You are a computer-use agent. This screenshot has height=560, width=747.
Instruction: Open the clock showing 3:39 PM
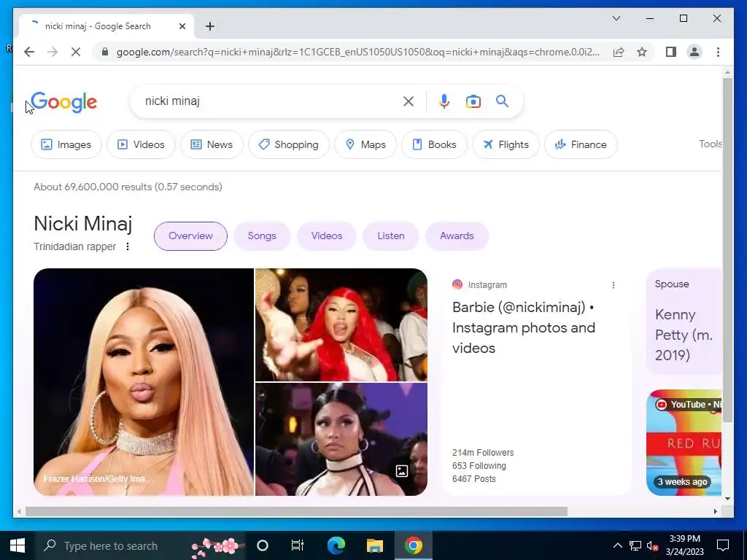pyautogui.click(x=684, y=545)
